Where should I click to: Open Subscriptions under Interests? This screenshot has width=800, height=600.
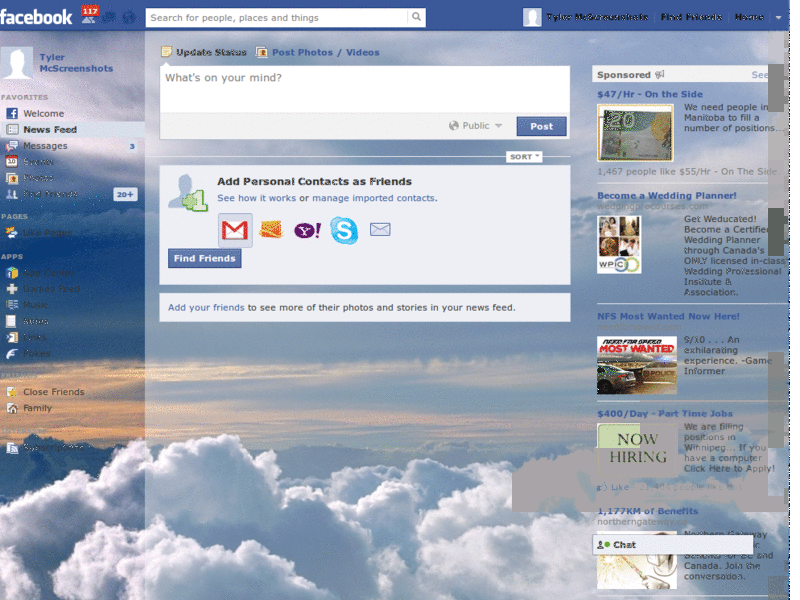click(x=53, y=447)
